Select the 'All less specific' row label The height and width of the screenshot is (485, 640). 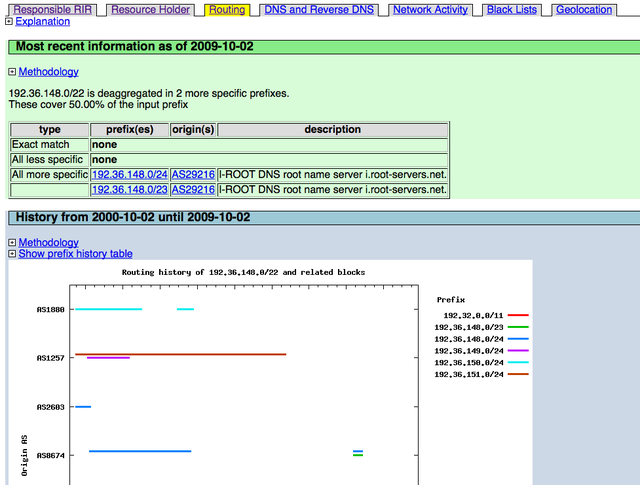coord(47,160)
